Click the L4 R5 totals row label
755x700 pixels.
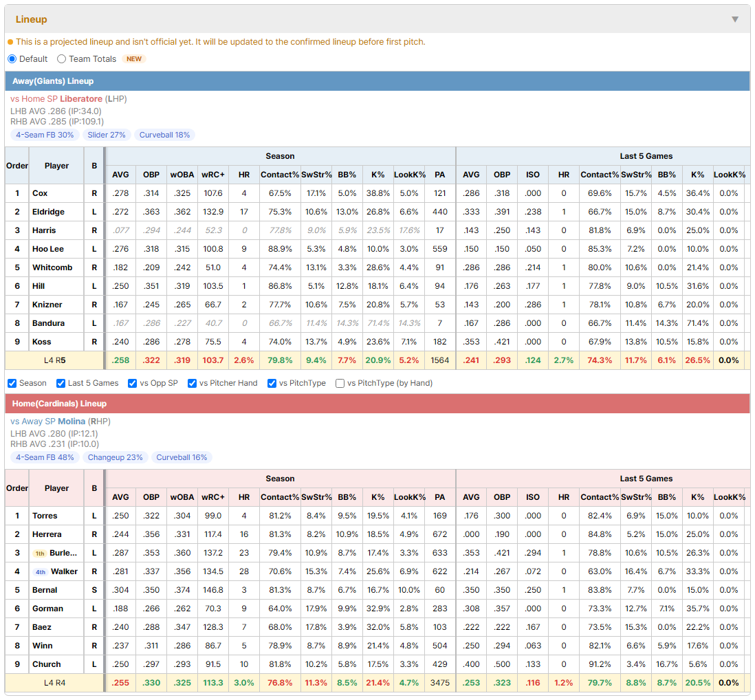pos(54,360)
